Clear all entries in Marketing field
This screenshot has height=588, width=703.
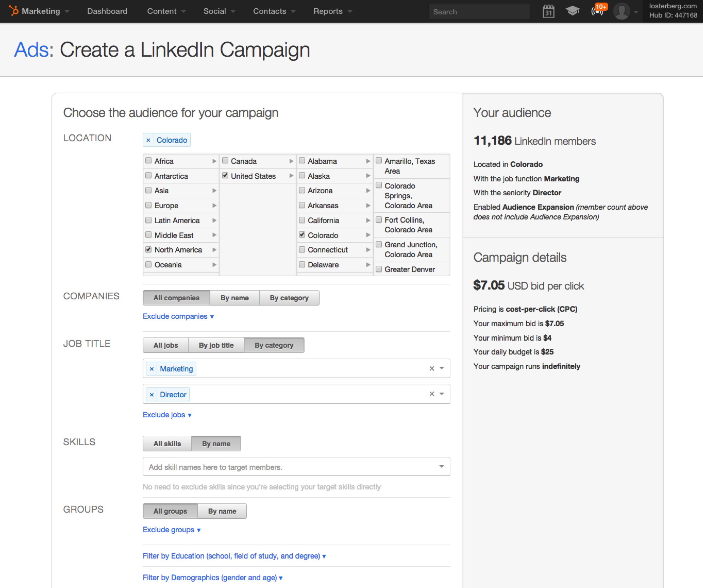click(432, 368)
